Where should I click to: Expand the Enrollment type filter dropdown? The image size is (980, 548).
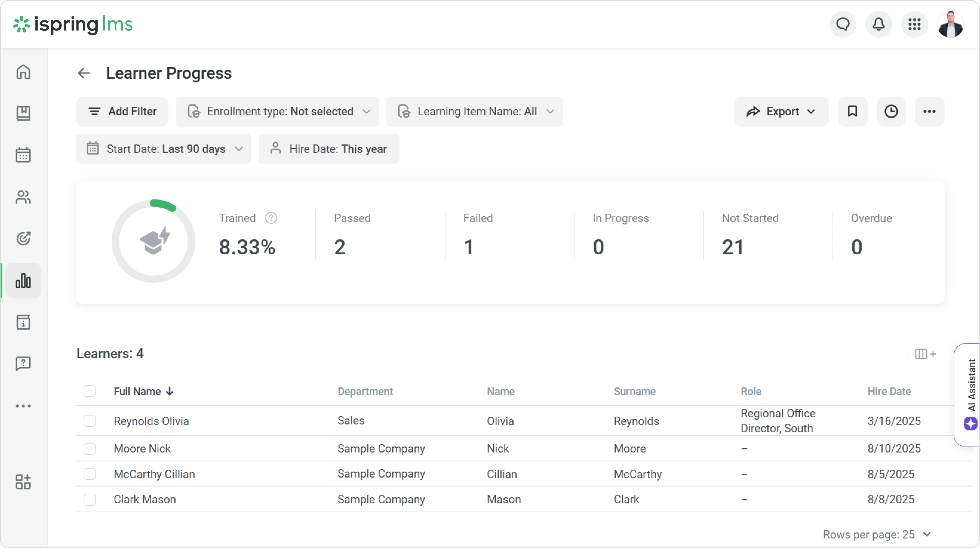(277, 111)
